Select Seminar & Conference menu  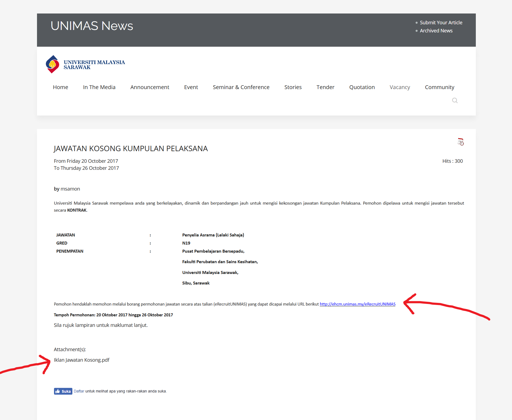click(241, 87)
